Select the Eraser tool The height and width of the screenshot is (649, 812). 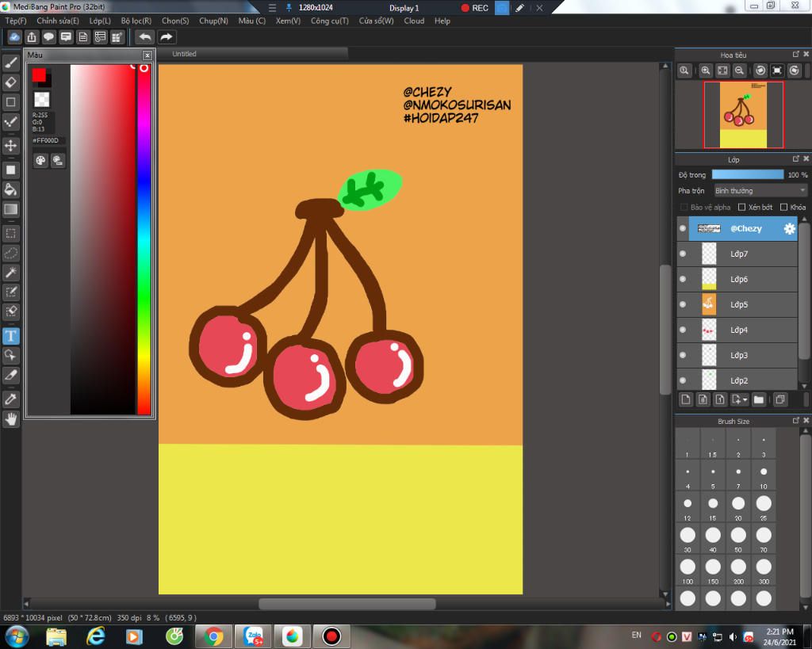point(11,82)
